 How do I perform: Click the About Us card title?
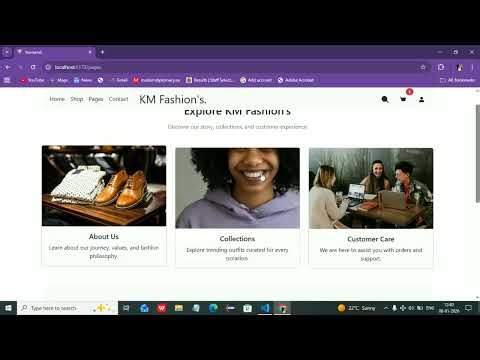tap(104, 236)
